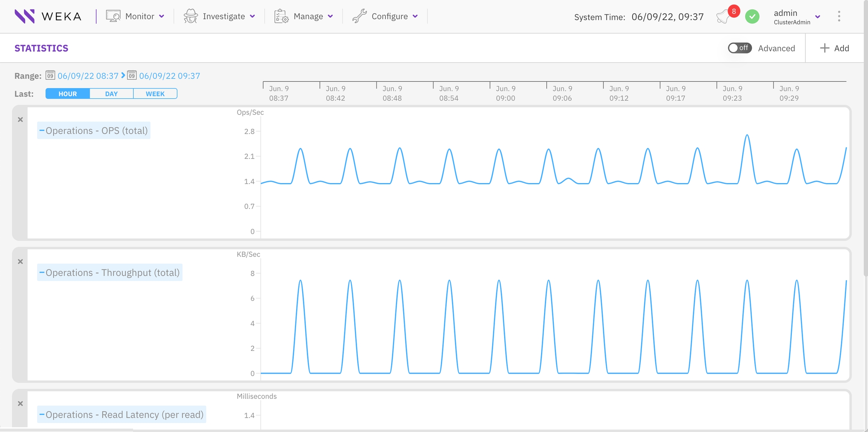
Task: Expand the admin user dropdown
Action: click(x=818, y=17)
